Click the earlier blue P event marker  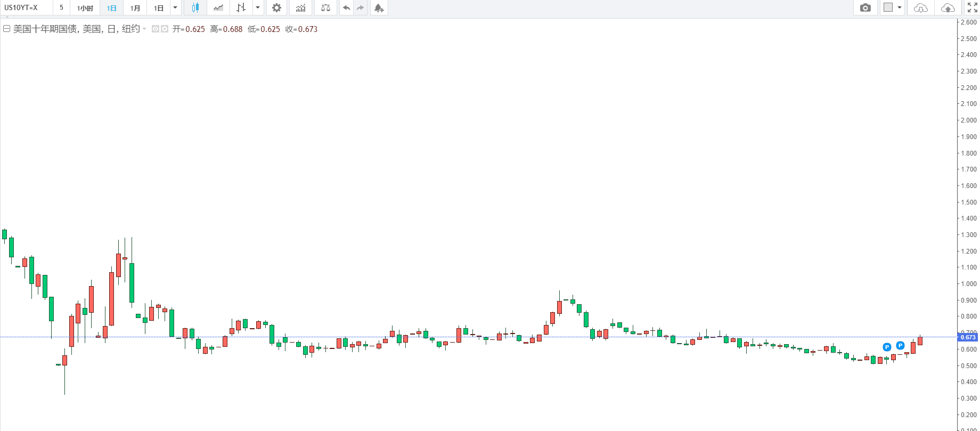coord(887,347)
